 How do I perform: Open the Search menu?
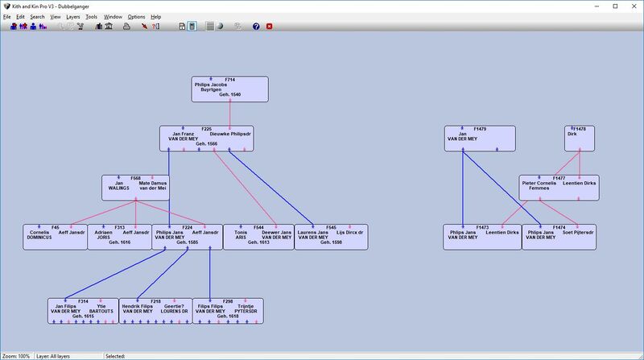click(37, 16)
